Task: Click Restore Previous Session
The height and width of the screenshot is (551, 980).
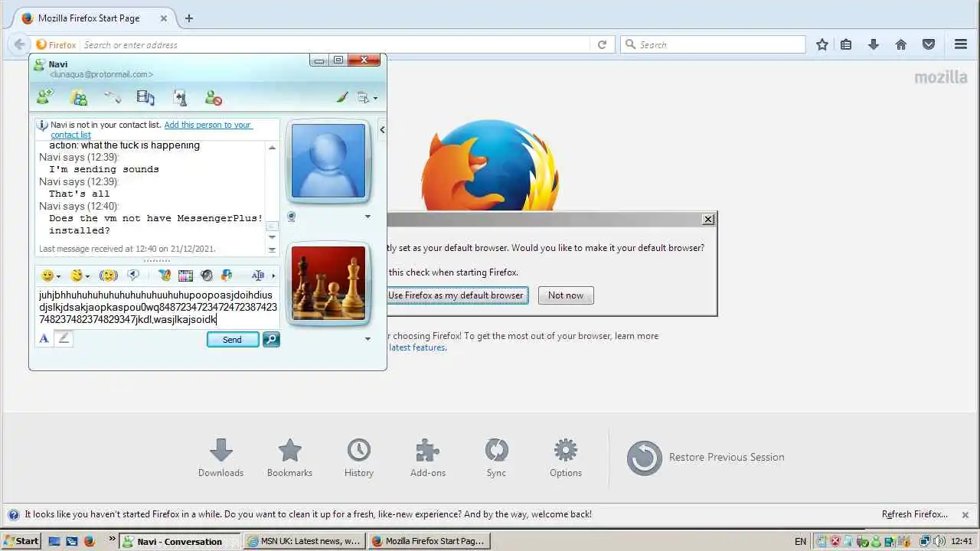Action: (x=705, y=458)
